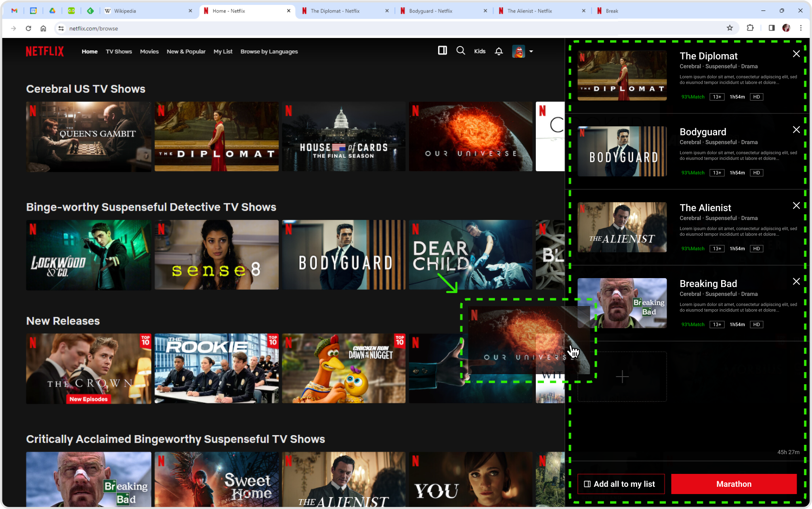Switch to The Alienist - Netflix tab
The image size is (812, 509).
[x=529, y=11]
